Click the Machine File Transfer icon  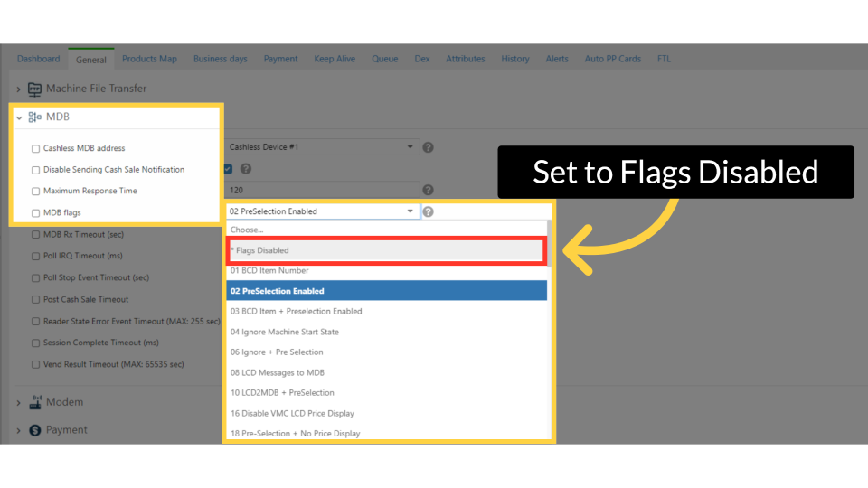pyautogui.click(x=35, y=89)
